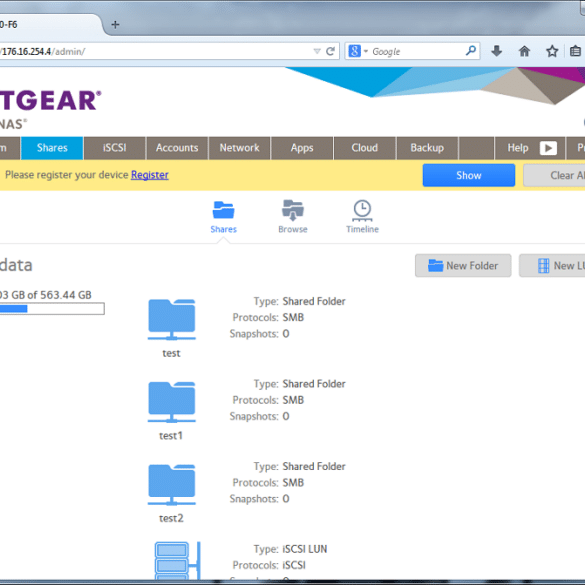Select the test2 shared folder icon

[172, 485]
